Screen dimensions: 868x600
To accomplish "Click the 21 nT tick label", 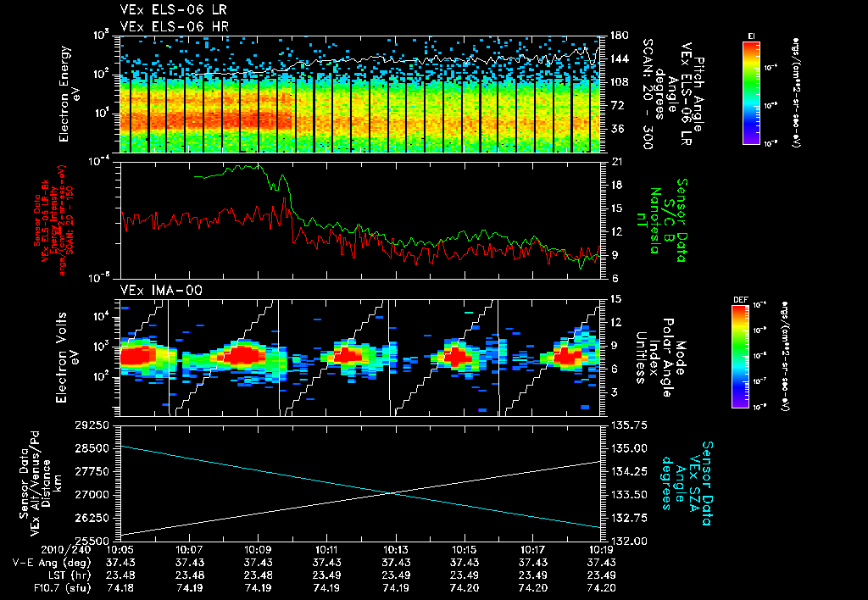I will tap(615, 162).
